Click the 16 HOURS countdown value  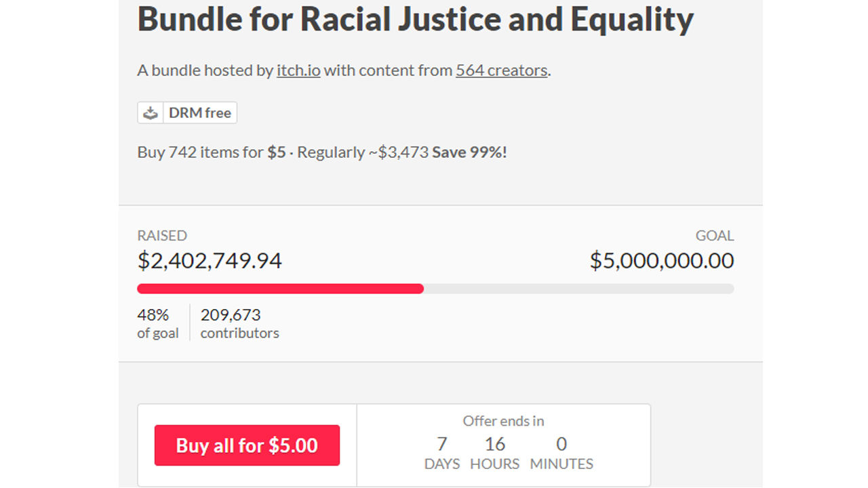[495, 453]
